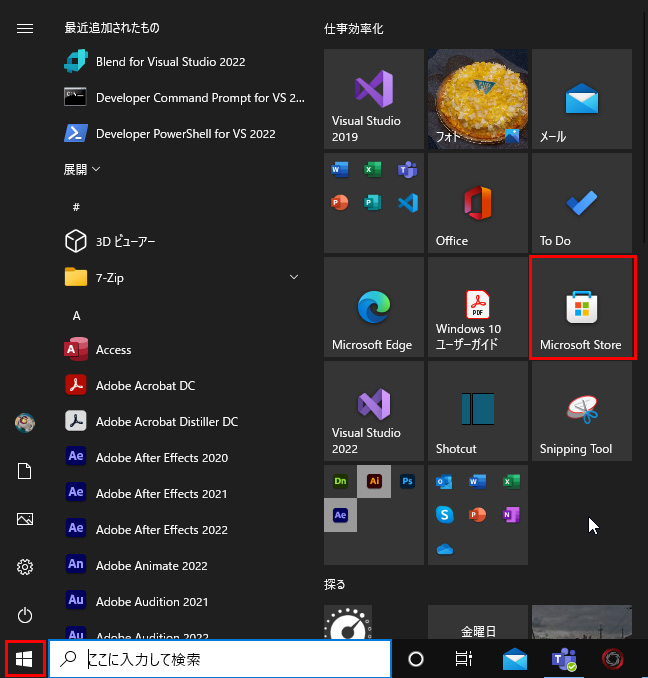Focus the ここに入力して検索 search box
The height and width of the screenshot is (678, 648).
click(x=220, y=659)
